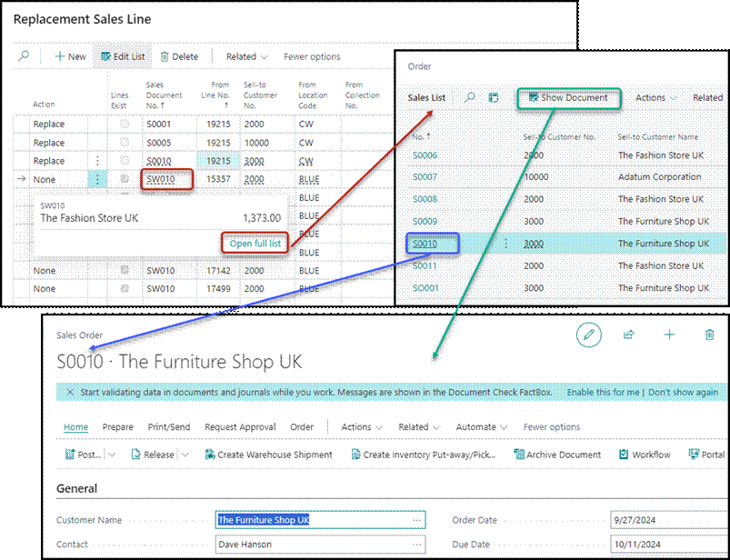730x560 pixels.
Task: Select the Request Approval menu
Action: pos(239,427)
